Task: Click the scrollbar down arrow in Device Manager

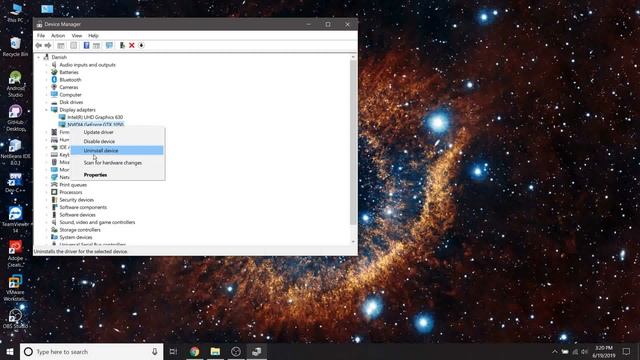Action: click(x=353, y=242)
